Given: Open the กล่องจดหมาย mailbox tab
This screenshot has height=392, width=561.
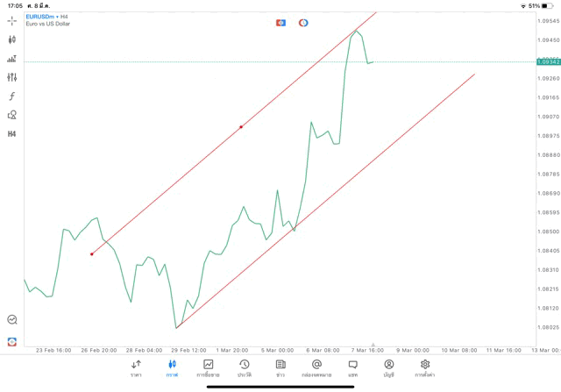Looking at the screenshot, I should click(316, 367).
